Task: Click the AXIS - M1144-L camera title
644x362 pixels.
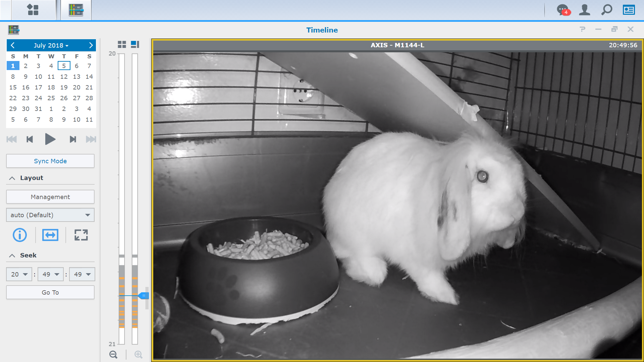Action: (x=397, y=45)
